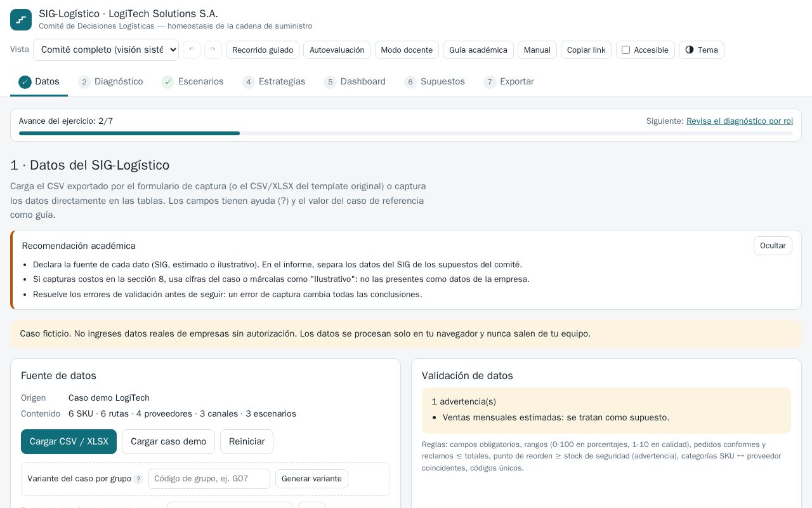Click the help question mark beside Variante del caso
812x508 pixels.
[138, 479]
